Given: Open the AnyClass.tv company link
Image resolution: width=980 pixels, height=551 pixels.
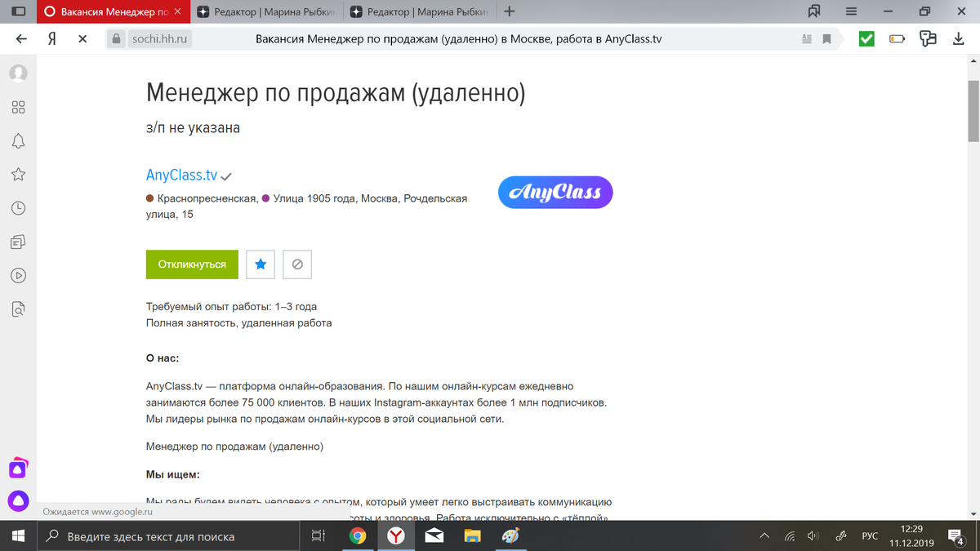Looking at the screenshot, I should (181, 174).
